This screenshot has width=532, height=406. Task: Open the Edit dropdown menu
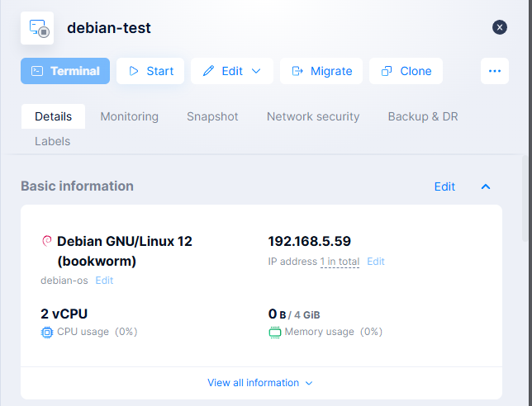[232, 71]
